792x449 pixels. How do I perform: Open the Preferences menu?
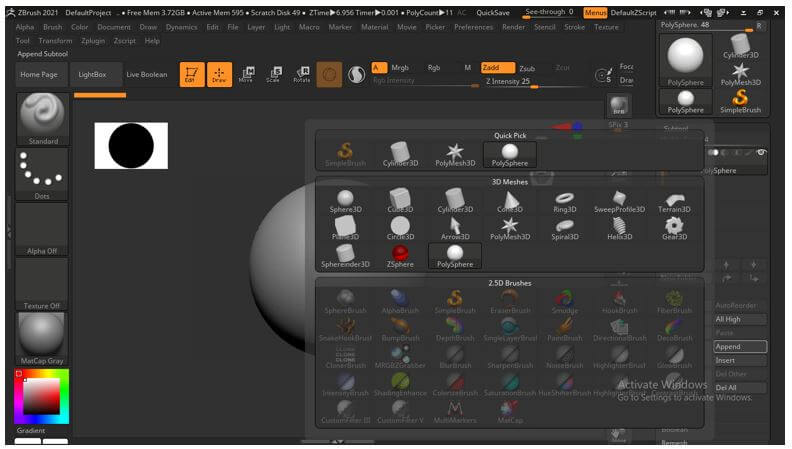coord(473,27)
